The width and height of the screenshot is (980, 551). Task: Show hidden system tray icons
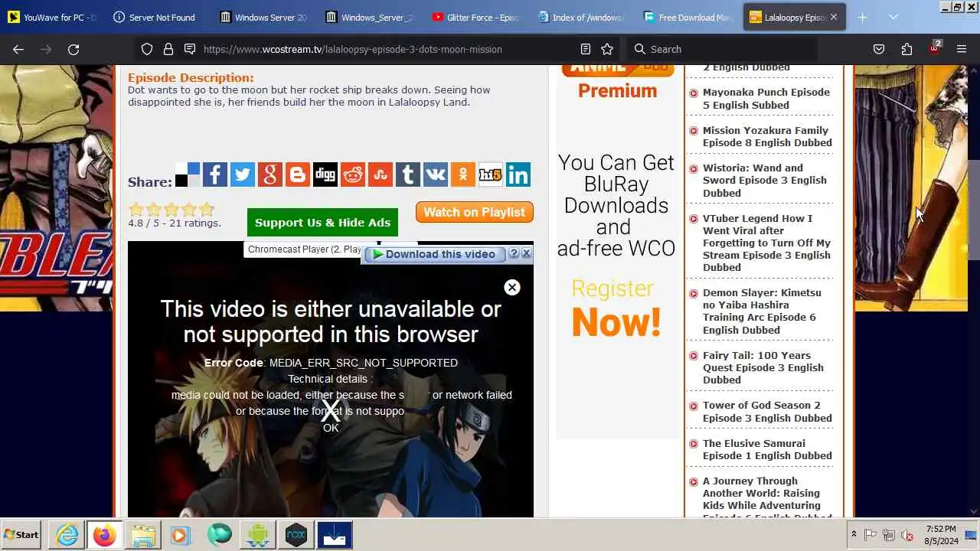tap(854, 535)
